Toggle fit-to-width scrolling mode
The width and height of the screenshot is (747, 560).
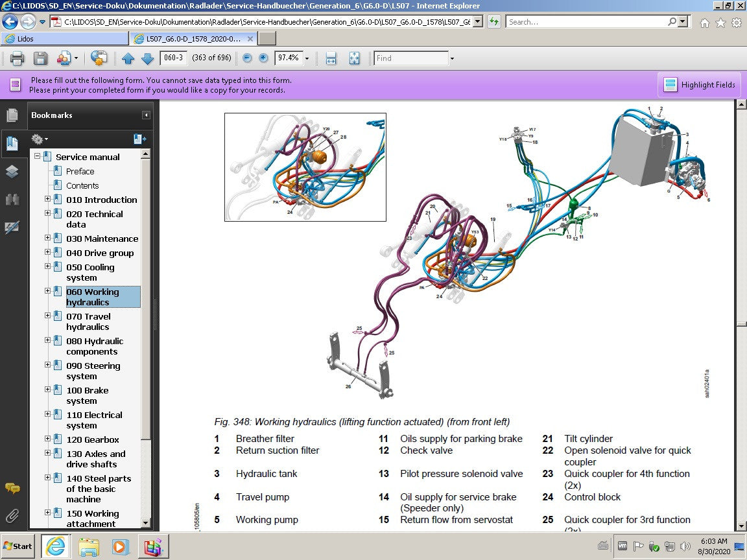[331, 58]
